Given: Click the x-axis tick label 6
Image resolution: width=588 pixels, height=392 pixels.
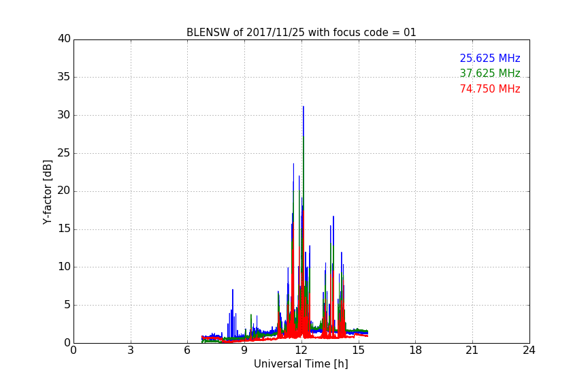Looking at the screenshot, I should click(x=187, y=350).
